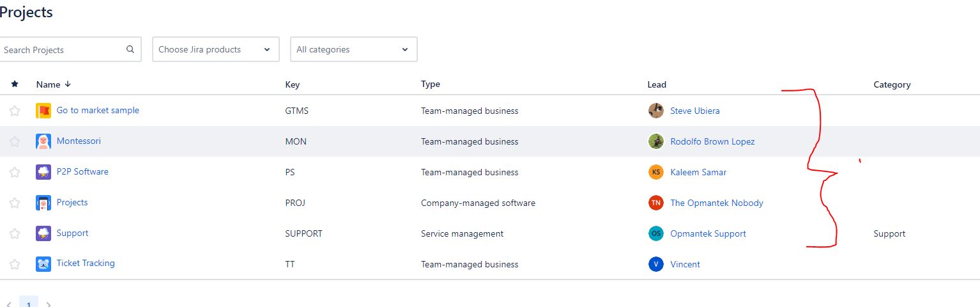
Task: Star the Support project
Action: point(15,233)
